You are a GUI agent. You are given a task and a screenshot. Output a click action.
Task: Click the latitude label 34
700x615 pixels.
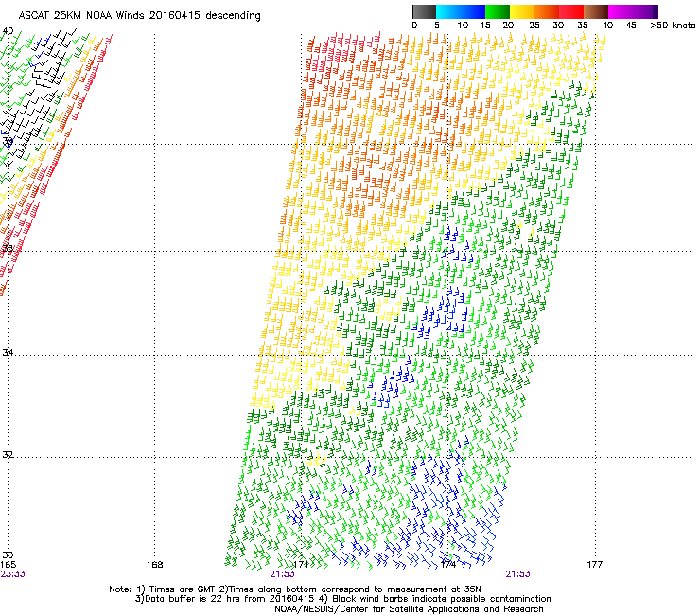click(8, 352)
